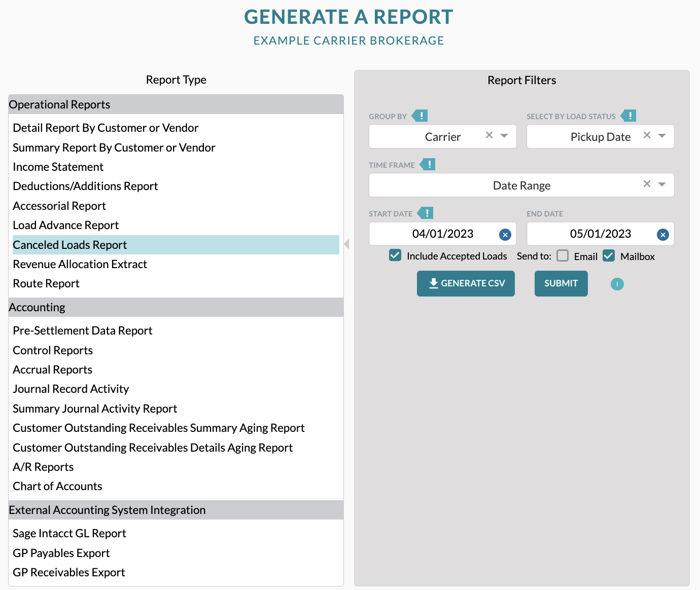The width and height of the screenshot is (700, 590).
Task: Clear the Carrier group by selection
Action: (488, 135)
